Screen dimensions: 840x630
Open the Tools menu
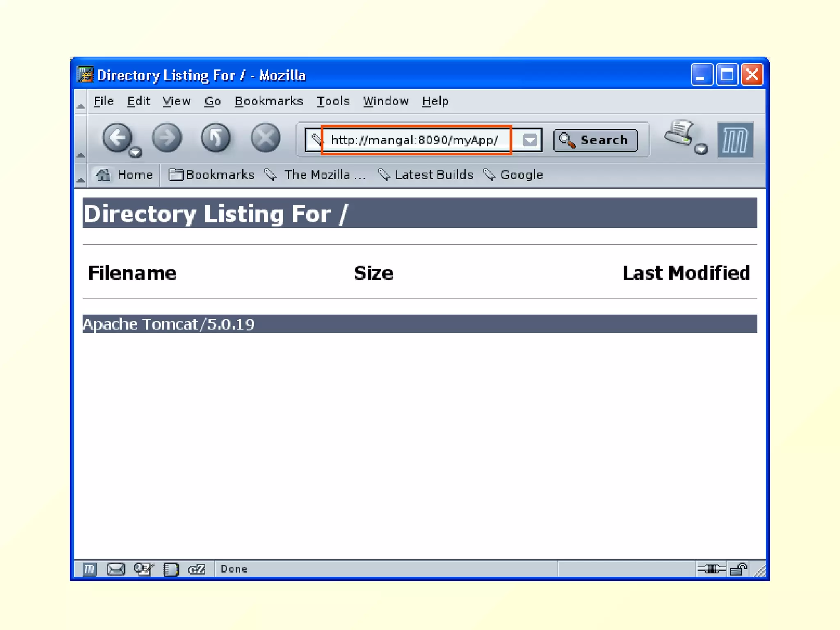pos(333,101)
